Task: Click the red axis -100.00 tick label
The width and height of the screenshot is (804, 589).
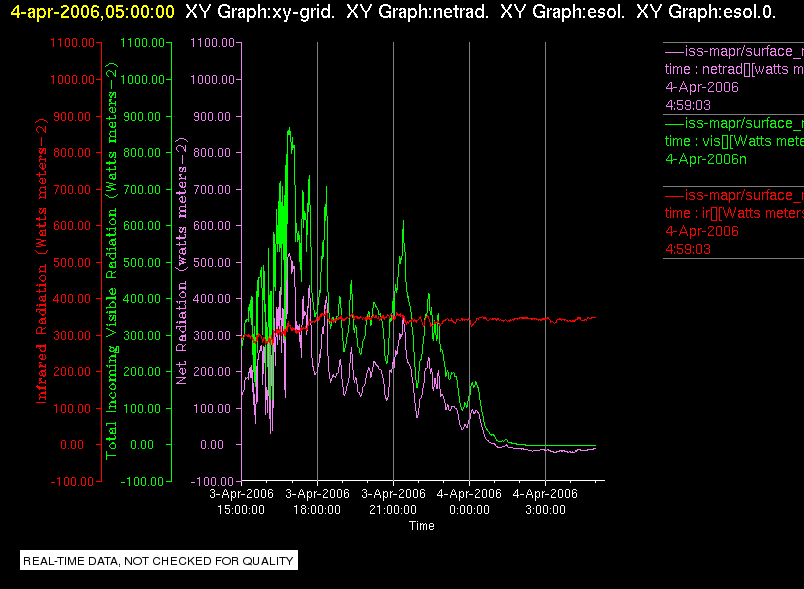Action: (x=72, y=482)
